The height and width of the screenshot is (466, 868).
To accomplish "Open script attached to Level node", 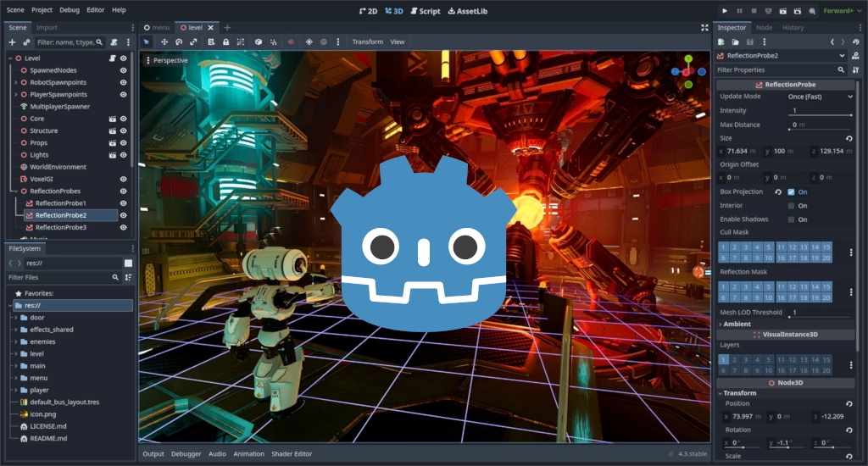I will coord(113,58).
